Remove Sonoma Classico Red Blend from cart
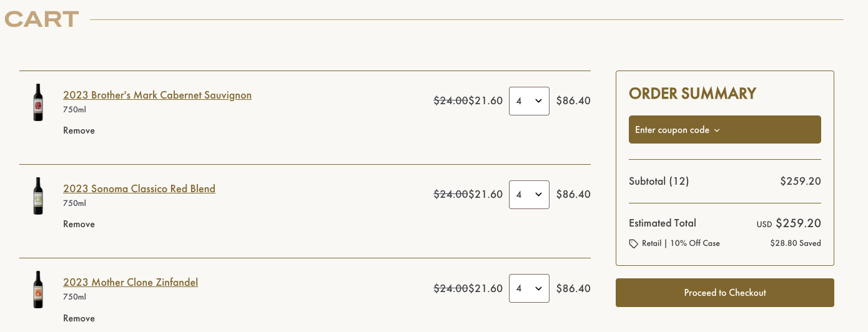 pos(79,224)
